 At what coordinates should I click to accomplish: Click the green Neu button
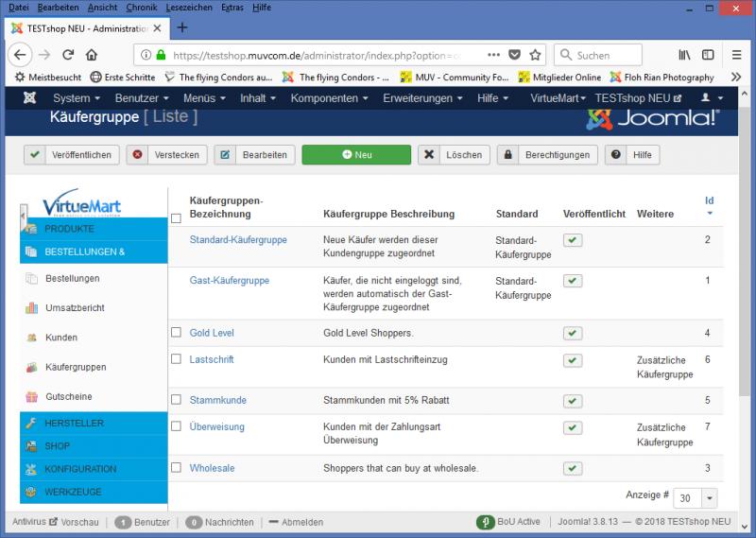click(x=356, y=155)
